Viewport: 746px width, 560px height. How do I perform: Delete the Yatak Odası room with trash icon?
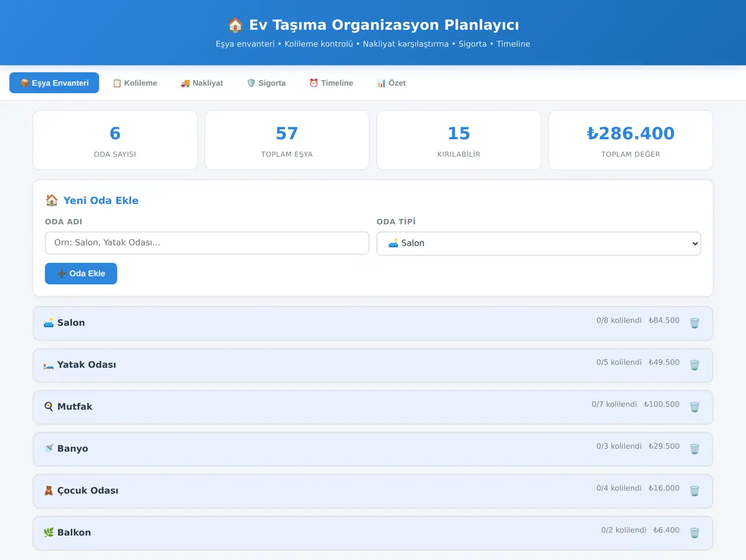click(x=694, y=365)
